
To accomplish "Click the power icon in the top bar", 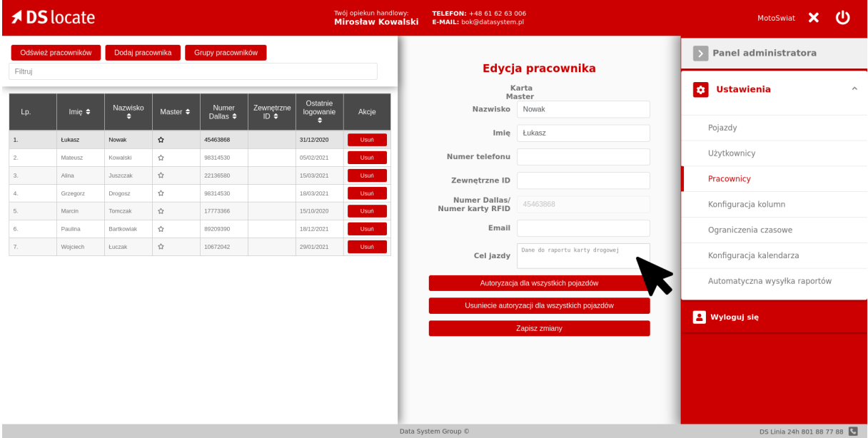I will [843, 17].
